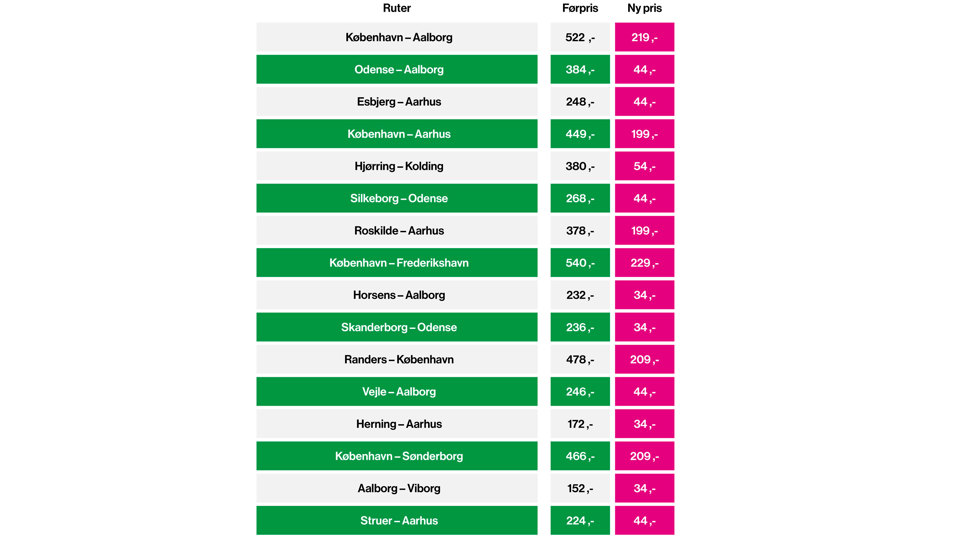Select the pink 54,- new price
960x540 pixels.
pyautogui.click(x=644, y=166)
